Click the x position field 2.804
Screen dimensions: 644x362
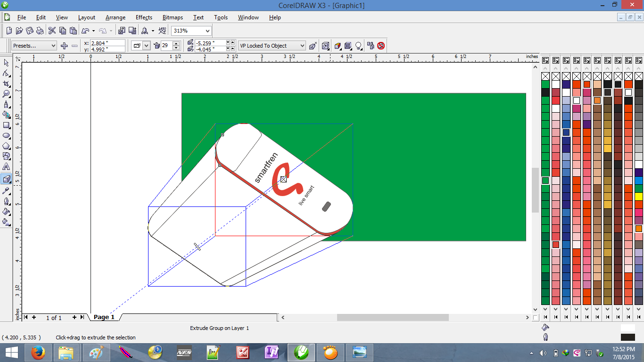(x=107, y=43)
